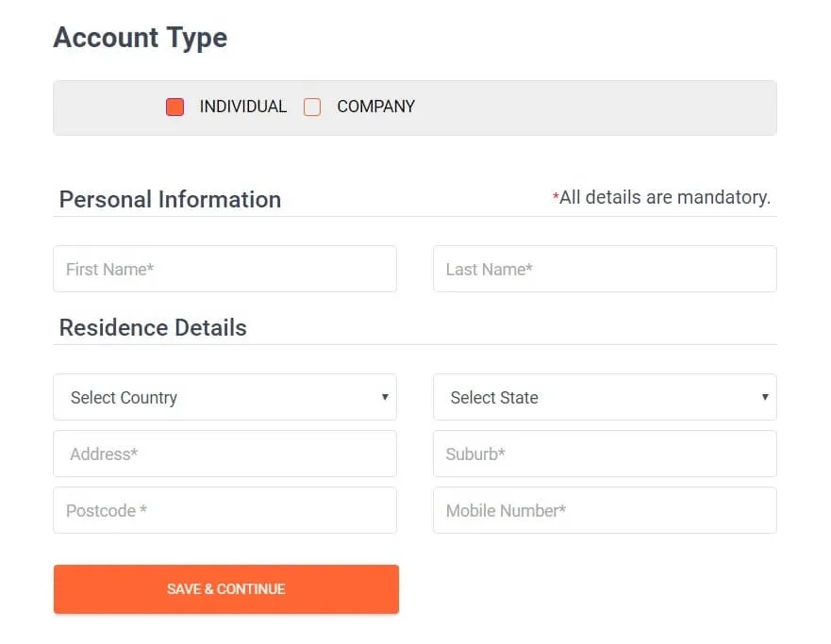Click into the Address field
831x644 pixels.
coord(224,454)
